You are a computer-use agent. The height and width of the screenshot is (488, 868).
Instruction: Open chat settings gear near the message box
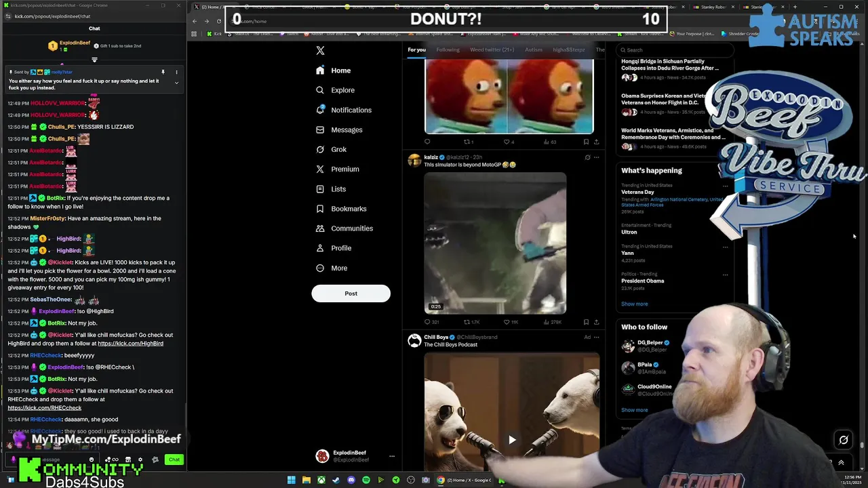pos(140,460)
